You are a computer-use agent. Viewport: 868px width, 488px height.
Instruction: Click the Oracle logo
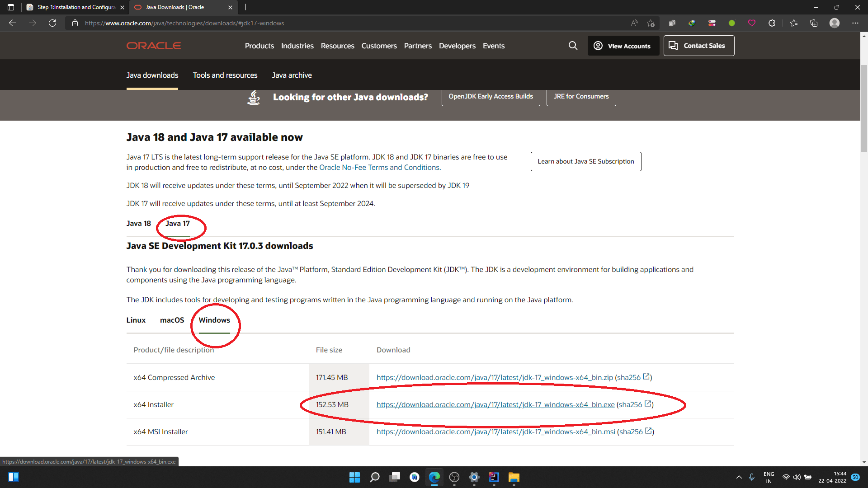click(154, 46)
